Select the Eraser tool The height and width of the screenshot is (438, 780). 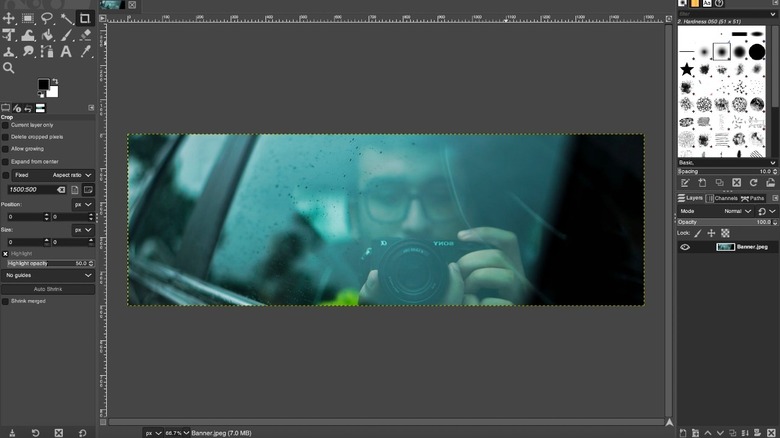85,35
